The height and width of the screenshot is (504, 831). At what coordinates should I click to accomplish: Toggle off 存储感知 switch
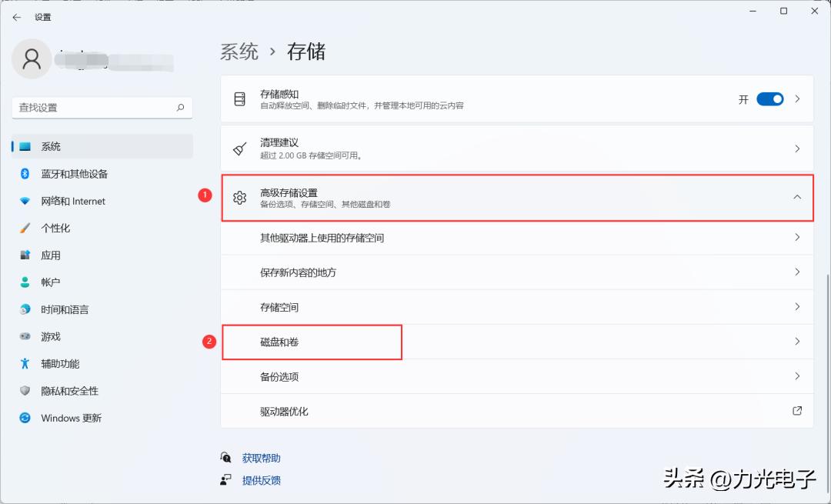click(x=769, y=98)
